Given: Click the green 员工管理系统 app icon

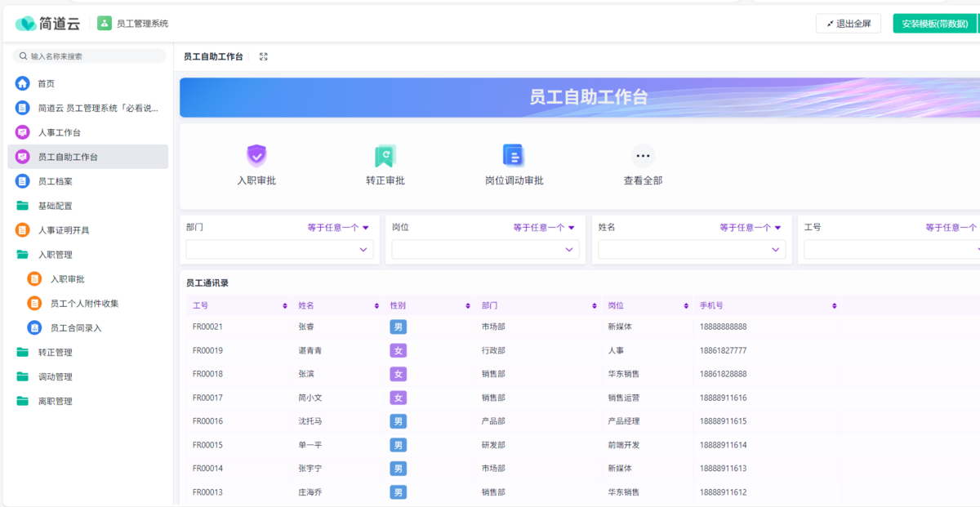Looking at the screenshot, I should click(x=105, y=24).
